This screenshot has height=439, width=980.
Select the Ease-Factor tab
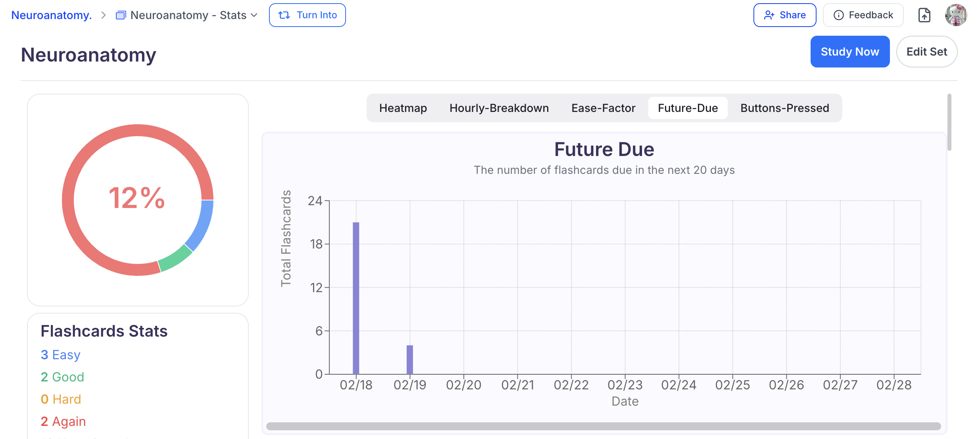coord(603,108)
